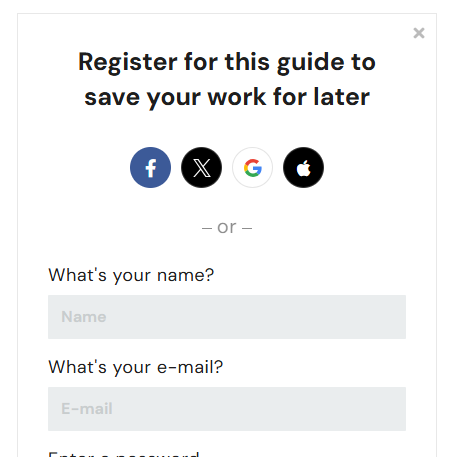Screen dimensions: 457x457
Task: Click the gray "Name" placeholder text
Action: pos(84,317)
